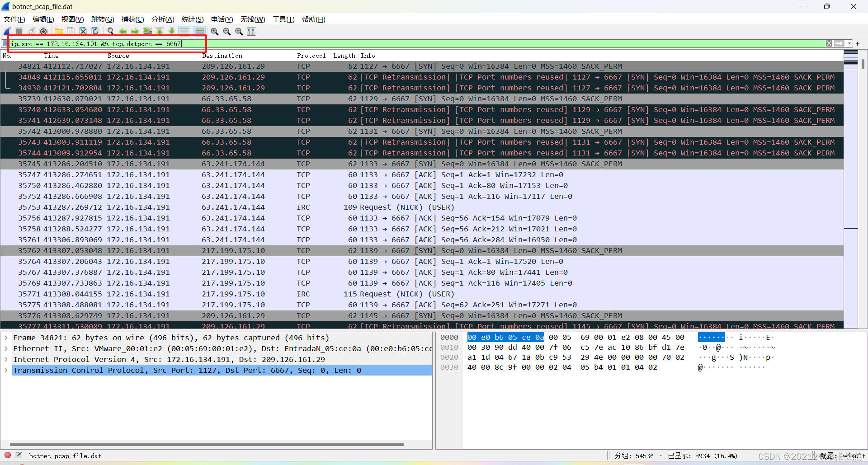Open a capture file via folder icon

click(59, 31)
